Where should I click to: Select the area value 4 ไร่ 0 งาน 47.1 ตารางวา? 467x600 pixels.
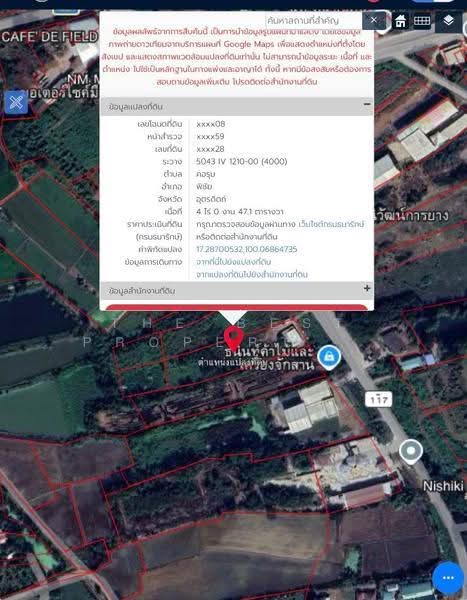[240, 212]
